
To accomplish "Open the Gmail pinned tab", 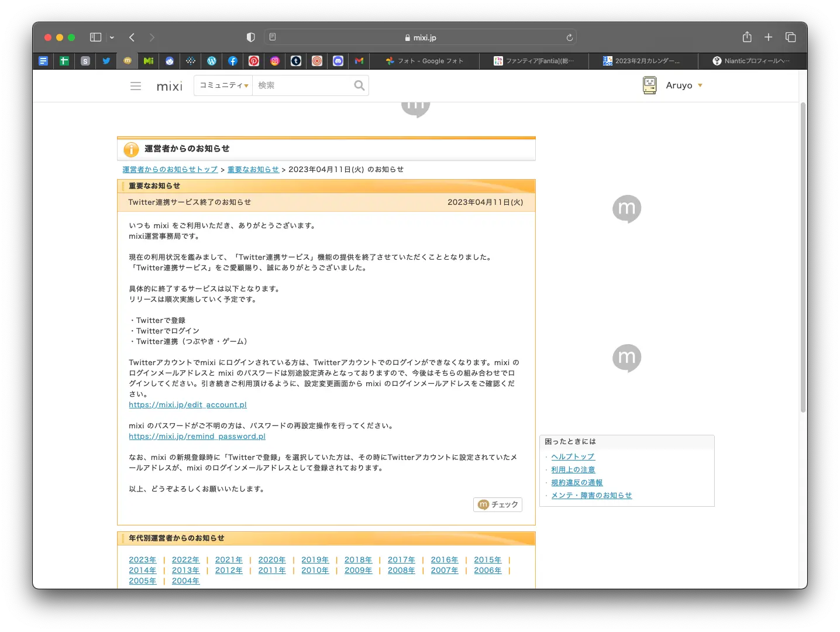I will click(359, 61).
